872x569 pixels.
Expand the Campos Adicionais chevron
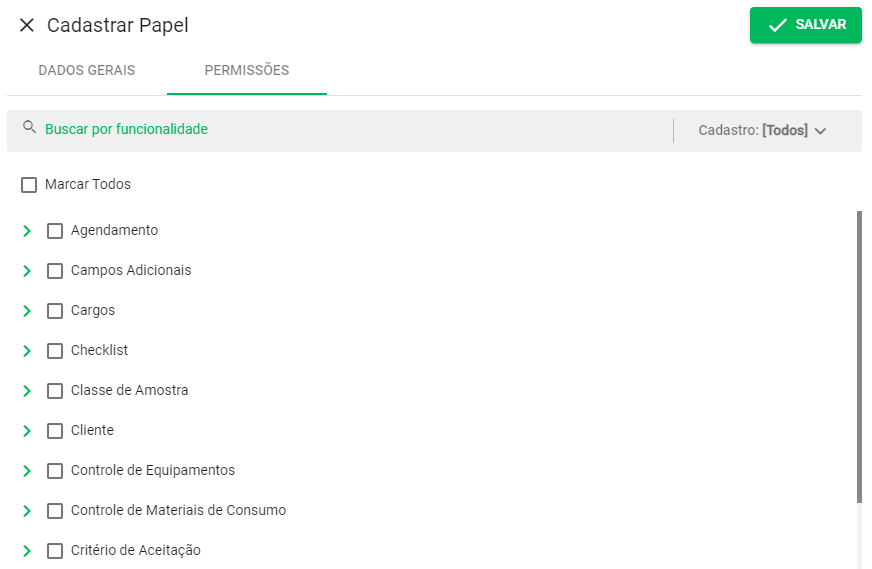tap(27, 271)
